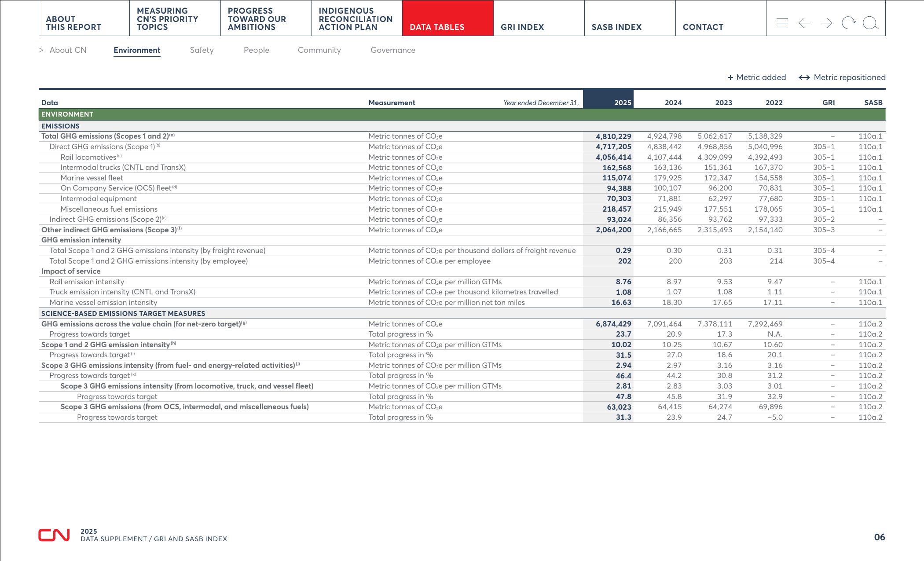Click Total GHG emissions (Scopes 1 and 2) row
Viewport: 924px width, 561px height.
(462, 136)
